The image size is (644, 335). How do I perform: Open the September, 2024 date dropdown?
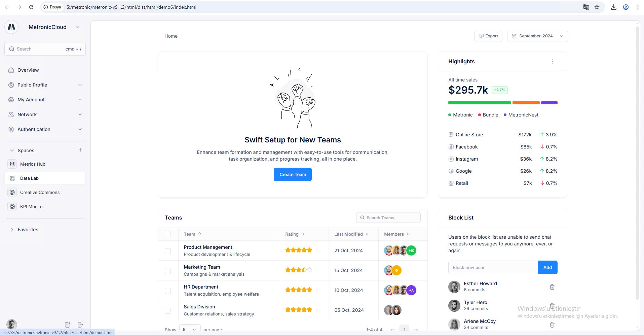pyautogui.click(x=537, y=36)
